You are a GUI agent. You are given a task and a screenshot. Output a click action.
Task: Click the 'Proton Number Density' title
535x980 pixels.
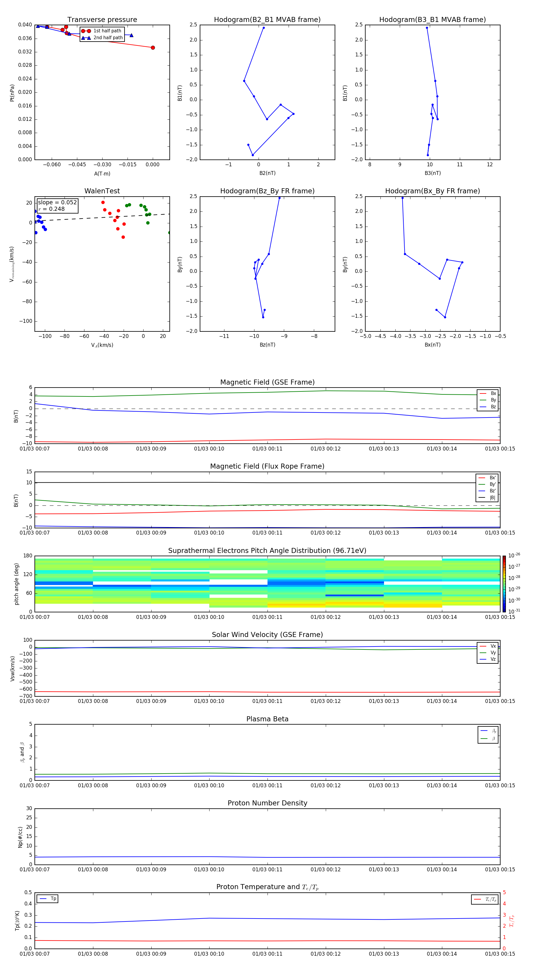point(267,803)
